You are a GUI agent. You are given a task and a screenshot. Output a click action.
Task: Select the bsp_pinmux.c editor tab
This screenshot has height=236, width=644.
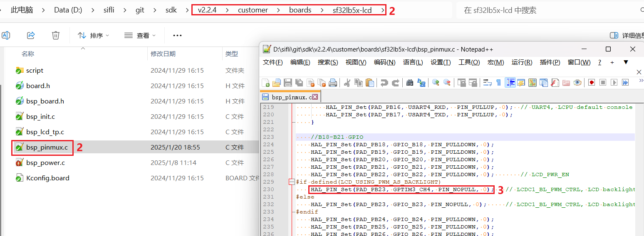coord(290,97)
